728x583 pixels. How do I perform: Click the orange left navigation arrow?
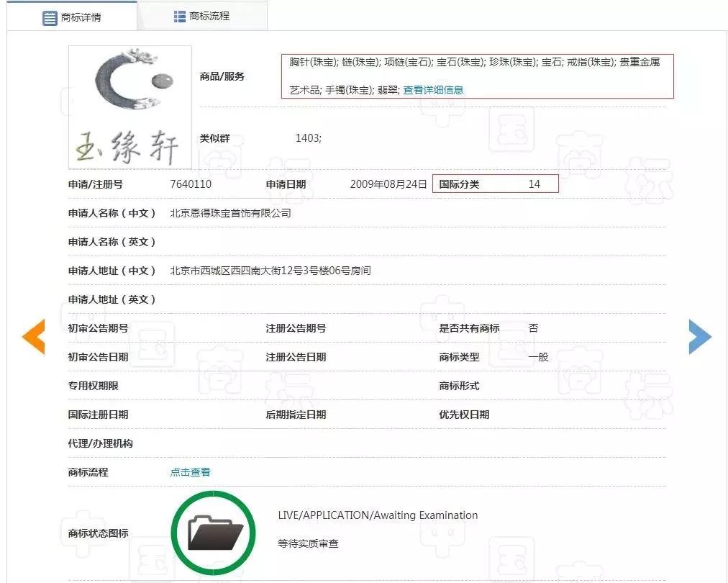pos(33,336)
